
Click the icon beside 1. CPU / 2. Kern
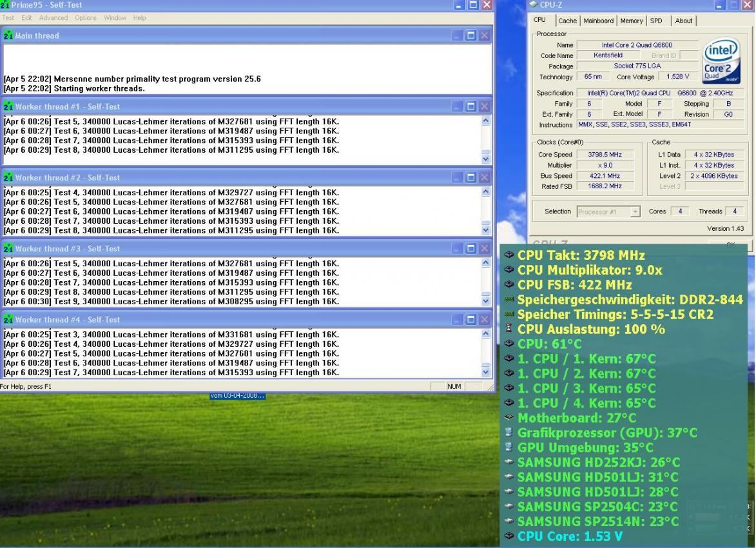coord(509,373)
